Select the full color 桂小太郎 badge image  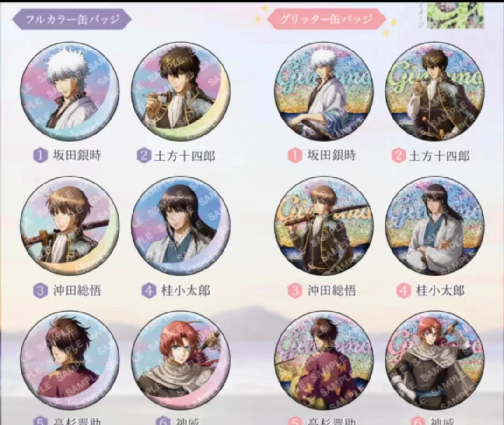pyautogui.click(x=181, y=226)
